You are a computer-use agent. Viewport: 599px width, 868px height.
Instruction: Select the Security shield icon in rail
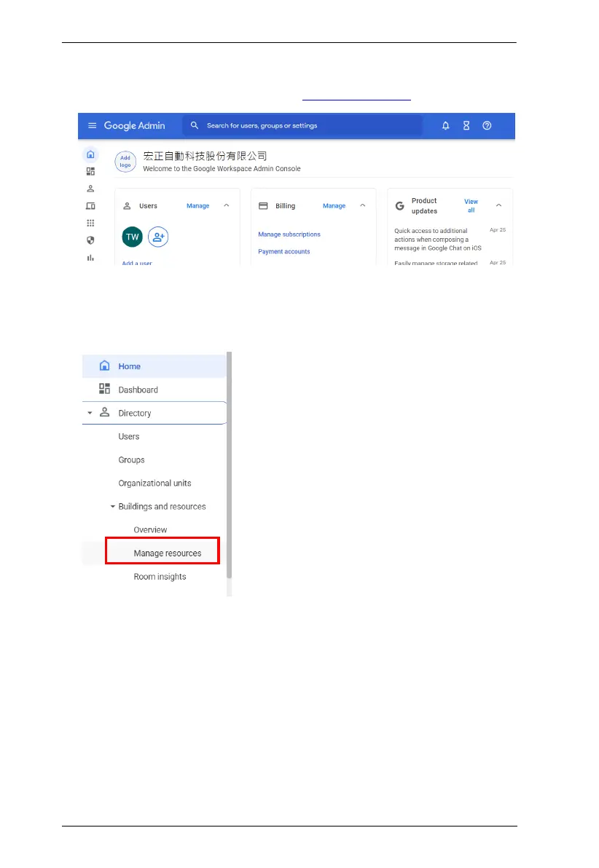coord(90,240)
